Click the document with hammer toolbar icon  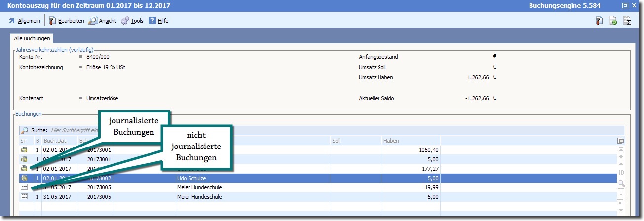599,21
